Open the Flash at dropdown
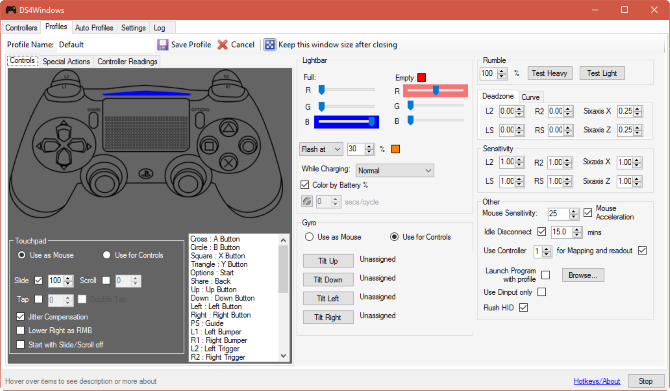 point(321,149)
